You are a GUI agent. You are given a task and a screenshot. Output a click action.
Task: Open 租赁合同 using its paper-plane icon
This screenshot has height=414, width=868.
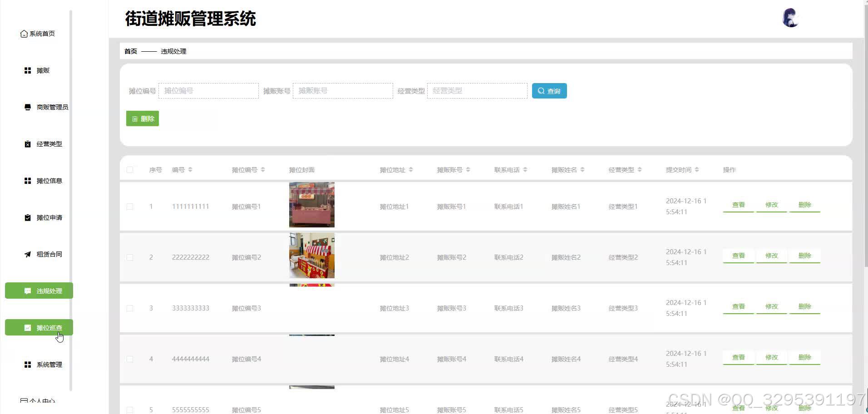(27, 254)
